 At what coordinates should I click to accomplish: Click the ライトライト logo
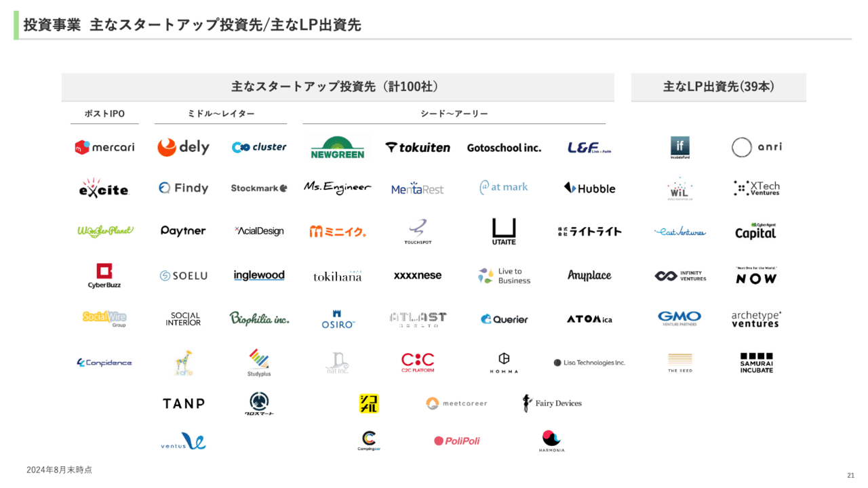click(x=589, y=231)
